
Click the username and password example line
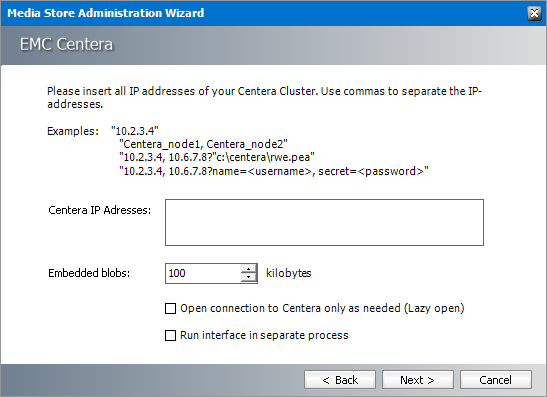(x=274, y=171)
